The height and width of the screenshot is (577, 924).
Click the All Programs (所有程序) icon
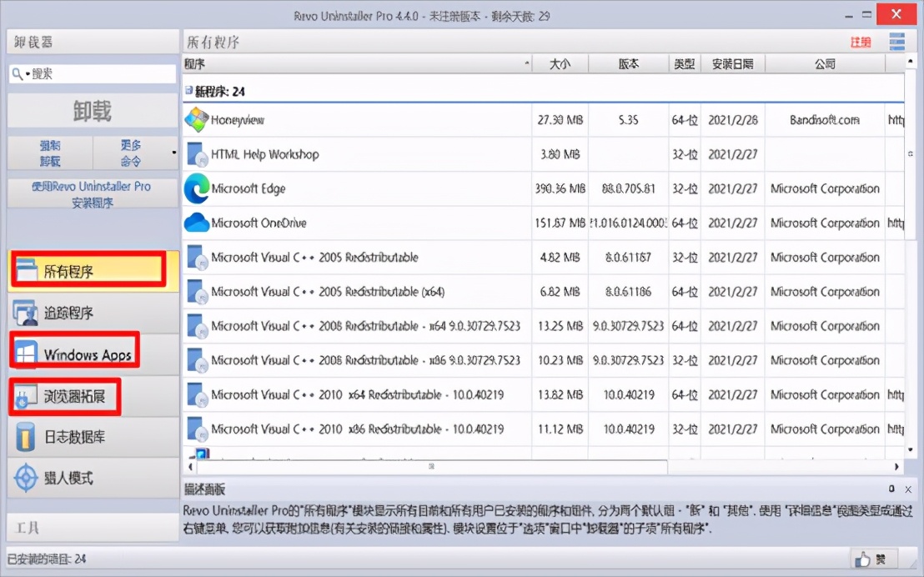coord(25,269)
